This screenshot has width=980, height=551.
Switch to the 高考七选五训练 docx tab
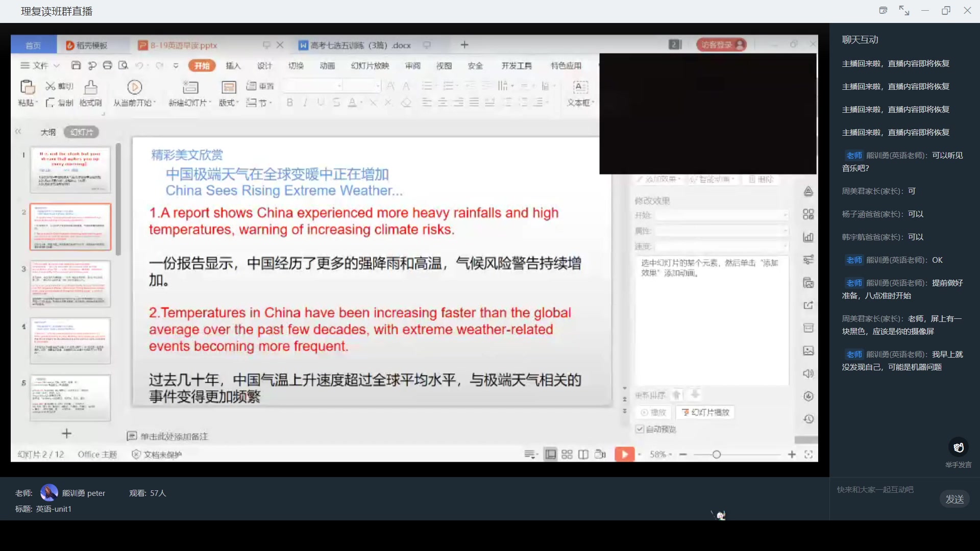[x=360, y=45]
